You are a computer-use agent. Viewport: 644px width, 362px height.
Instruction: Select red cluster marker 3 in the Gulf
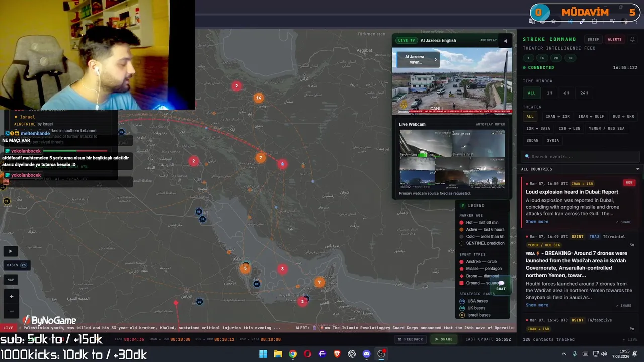pos(282,269)
